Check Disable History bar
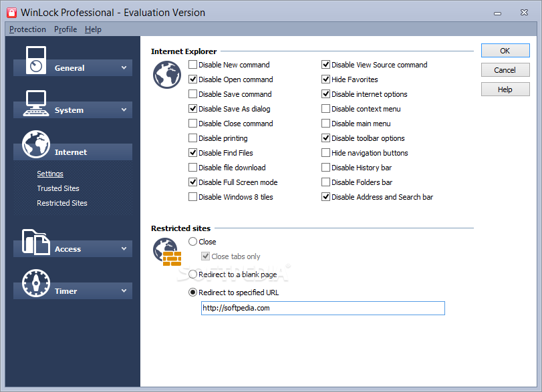542x392 pixels. pos(325,168)
